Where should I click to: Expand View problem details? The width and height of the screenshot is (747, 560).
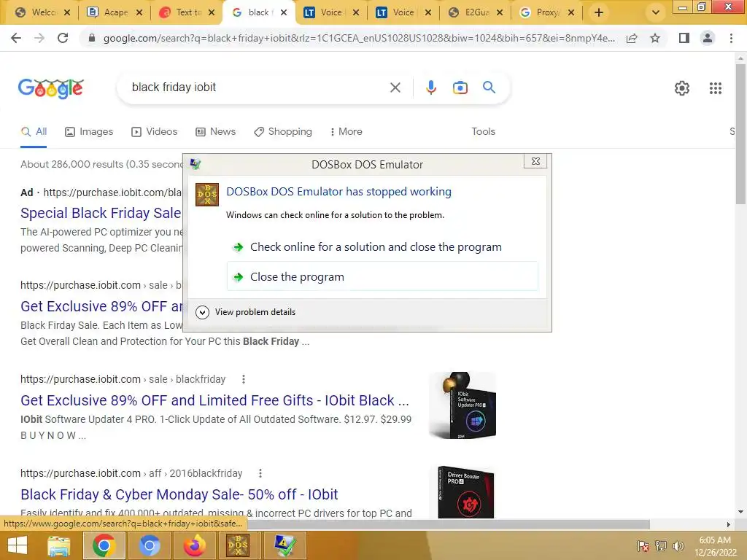[x=246, y=312]
